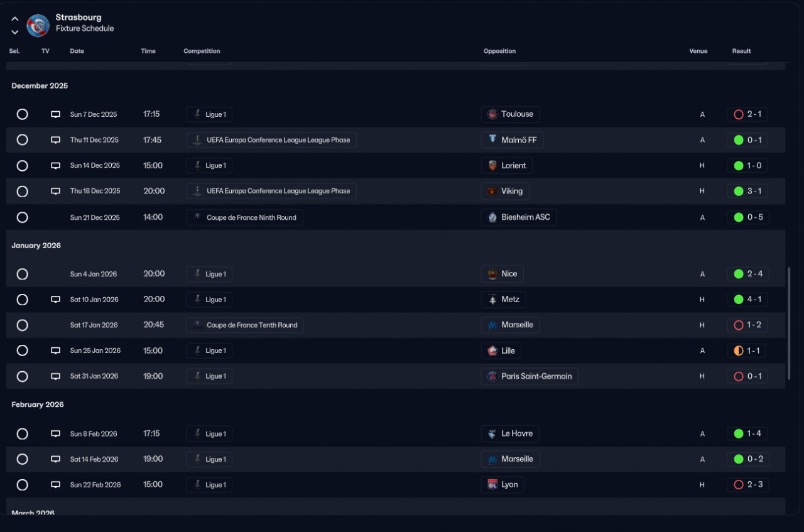View the 2-4 result against Nice
The image size is (804, 532).
(747, 274)
